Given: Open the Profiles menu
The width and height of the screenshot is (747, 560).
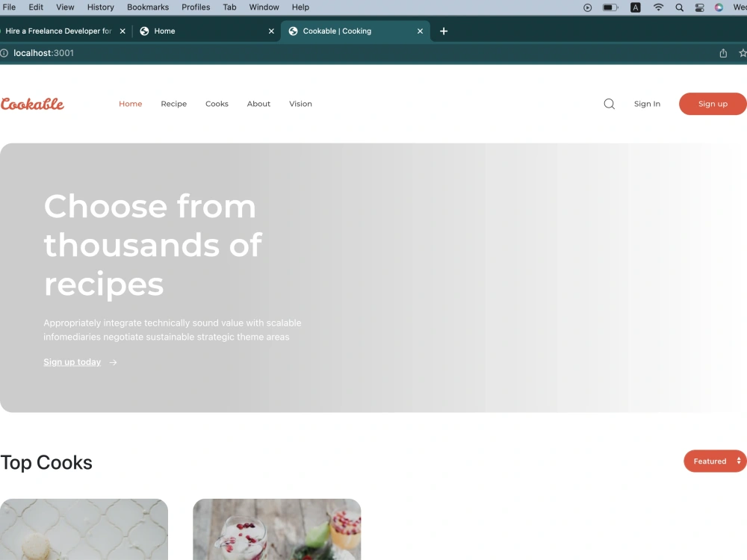Looking at the screenshot, I should tap(196, 7).
